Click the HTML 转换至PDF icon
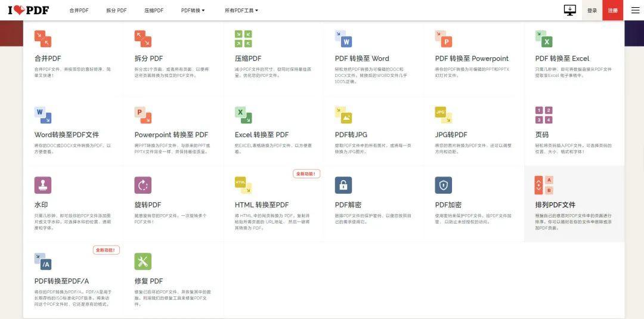This screenshot has height=319, width=644. [243, 185]
